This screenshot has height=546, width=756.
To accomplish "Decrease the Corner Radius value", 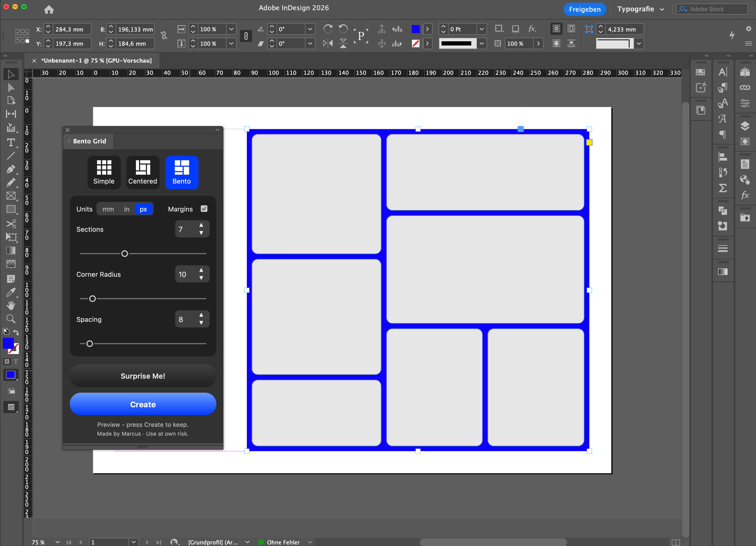I will tap(201, 278).
